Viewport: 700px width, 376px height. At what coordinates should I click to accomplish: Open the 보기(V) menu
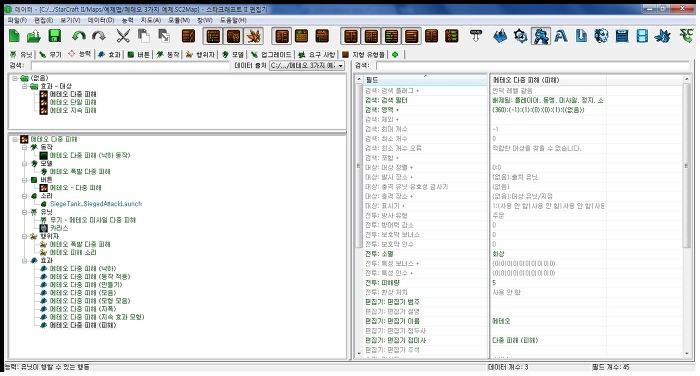pyautogui.click(x=70, y=20)
